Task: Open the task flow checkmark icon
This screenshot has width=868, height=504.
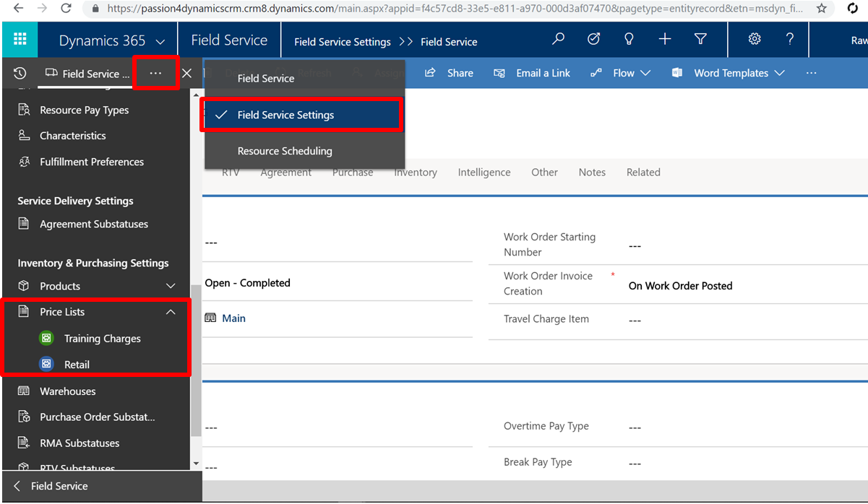Action: pyautogui.click(x=593, y=40)
